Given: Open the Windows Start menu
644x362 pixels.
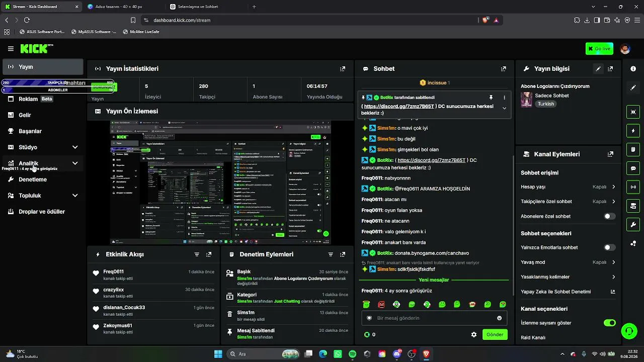Looking at the screenshot, I should point(218,354).
